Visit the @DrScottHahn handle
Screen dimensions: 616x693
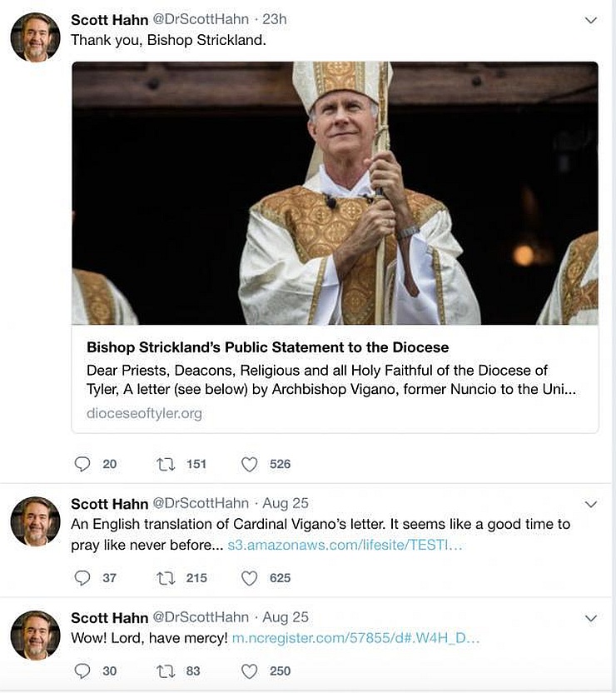[x=201, y=18]
